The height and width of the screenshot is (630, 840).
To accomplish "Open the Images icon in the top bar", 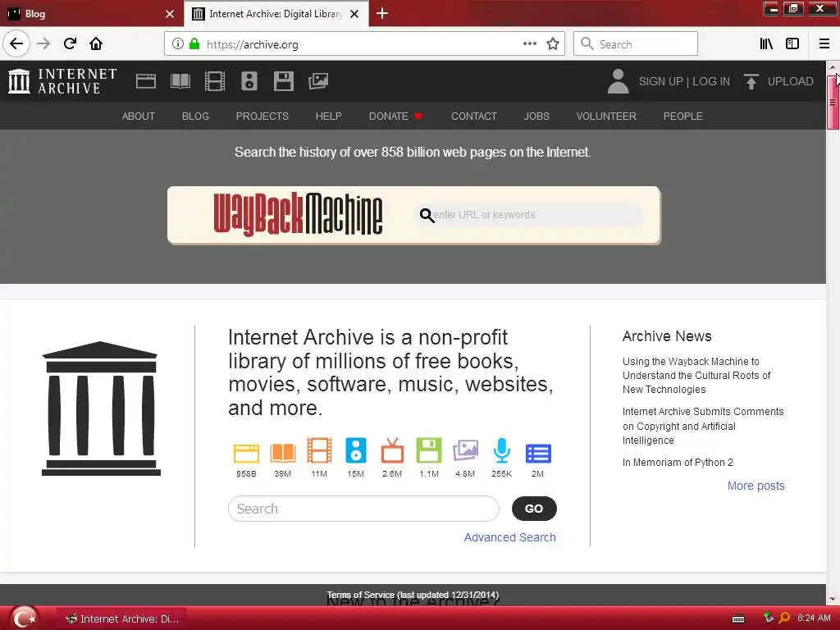I will point(317,81).
